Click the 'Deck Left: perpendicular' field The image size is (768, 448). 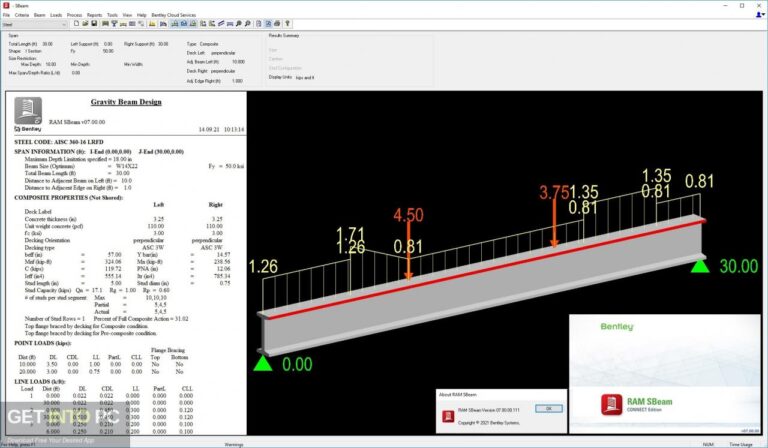pos(211,53)
